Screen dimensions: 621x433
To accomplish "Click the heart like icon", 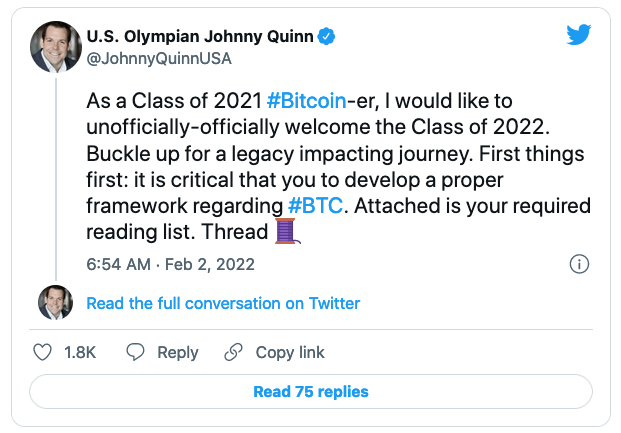I will click(x=43, y=352).
